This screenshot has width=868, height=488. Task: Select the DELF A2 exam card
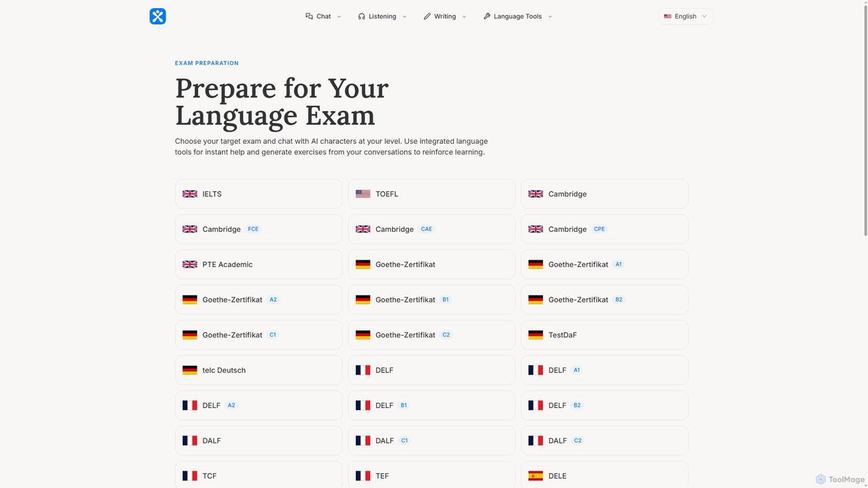pos(258,405)
